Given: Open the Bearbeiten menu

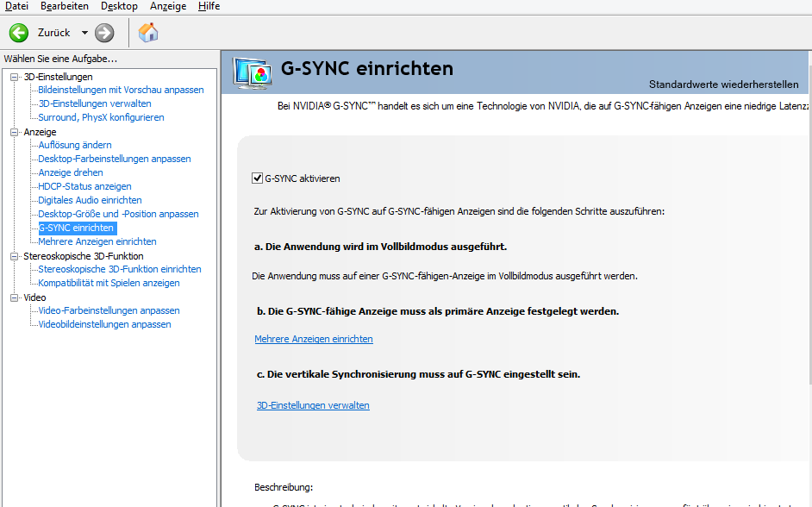Looking at the screenshot, I should pos(64,6).
